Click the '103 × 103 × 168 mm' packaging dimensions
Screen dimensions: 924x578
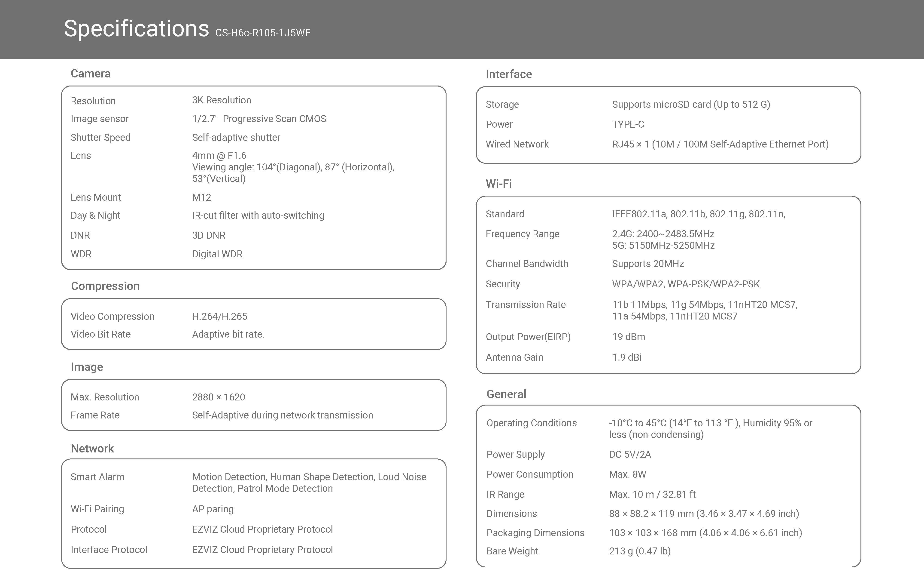coord(705,533)
